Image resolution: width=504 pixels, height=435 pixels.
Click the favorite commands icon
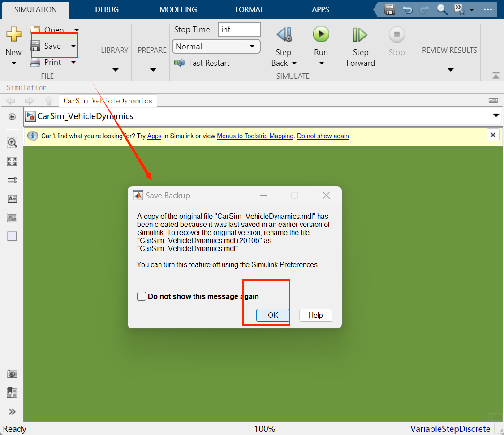[x=459, y=9]
